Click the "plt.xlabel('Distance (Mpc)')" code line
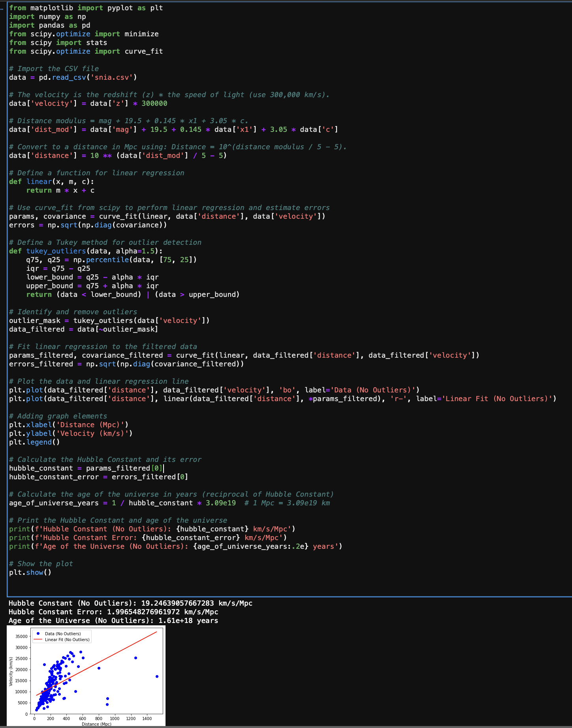Image resolution: width=572 pixels, height=728 pixels. (x=69, y=425)
